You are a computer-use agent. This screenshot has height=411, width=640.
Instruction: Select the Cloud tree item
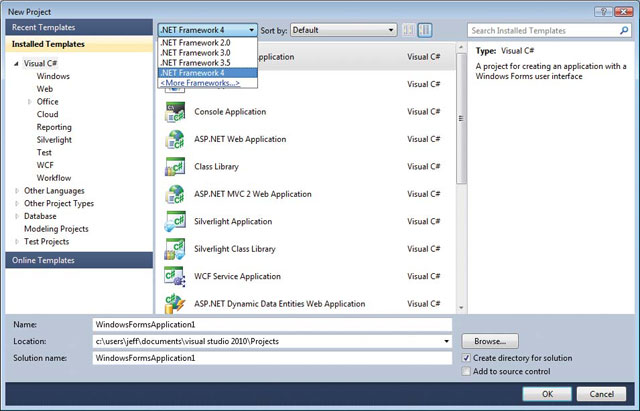[x=47, y=114]
